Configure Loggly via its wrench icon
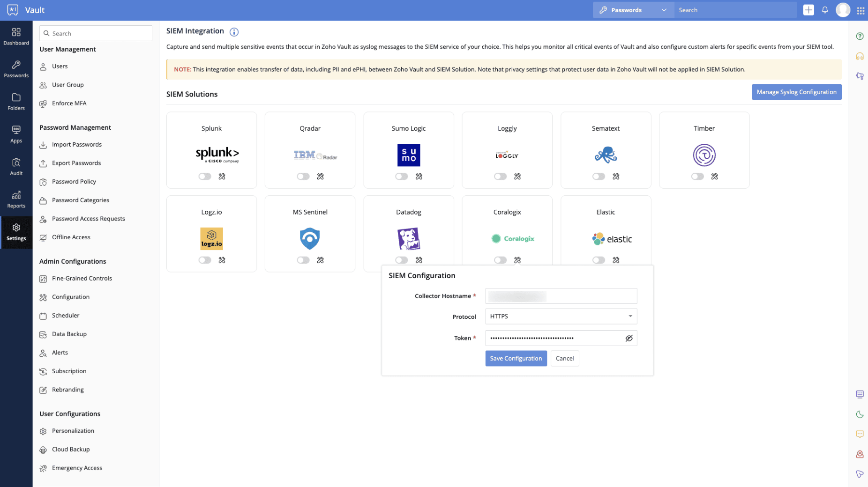Viewport: 868px width, 487px height. click(517, 177)
